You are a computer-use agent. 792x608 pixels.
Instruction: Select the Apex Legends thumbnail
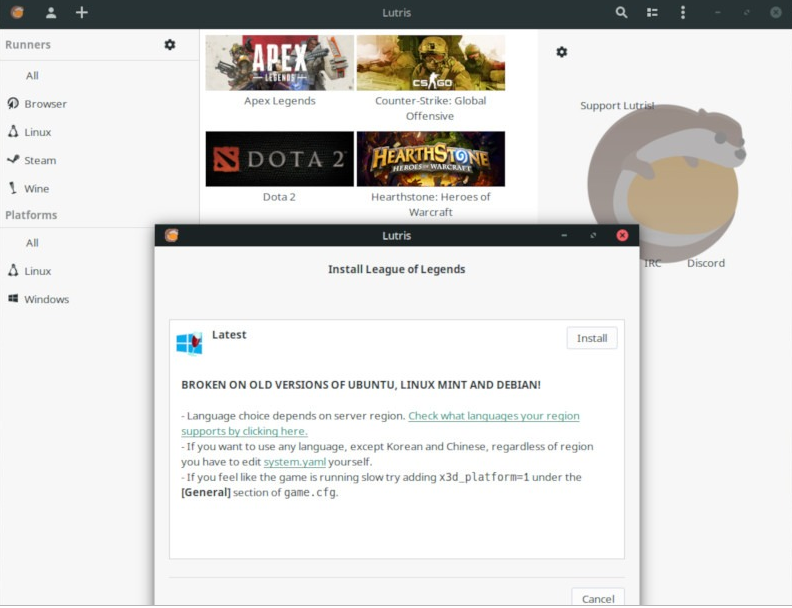(280, 63)
